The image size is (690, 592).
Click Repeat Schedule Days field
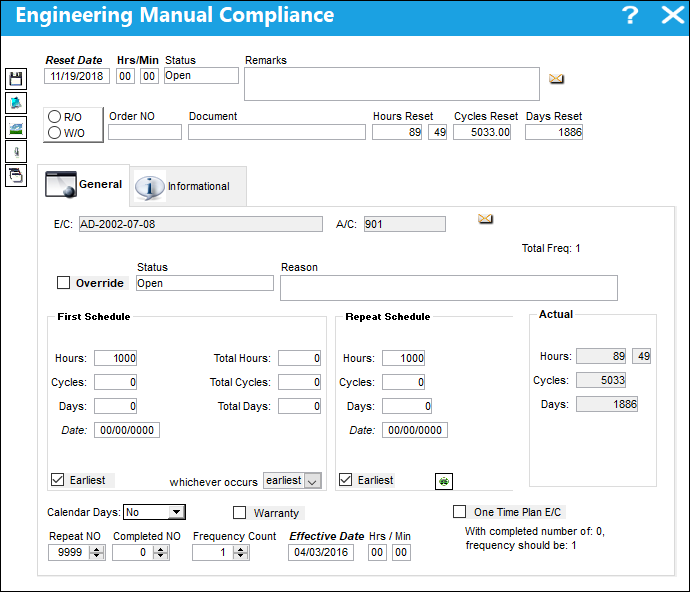[407, 406]
